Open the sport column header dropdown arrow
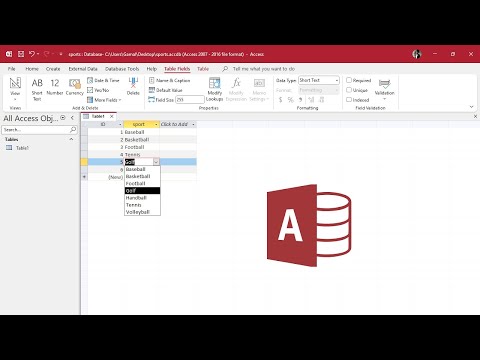The image size is (480, 360). click(x=156, y=124)
